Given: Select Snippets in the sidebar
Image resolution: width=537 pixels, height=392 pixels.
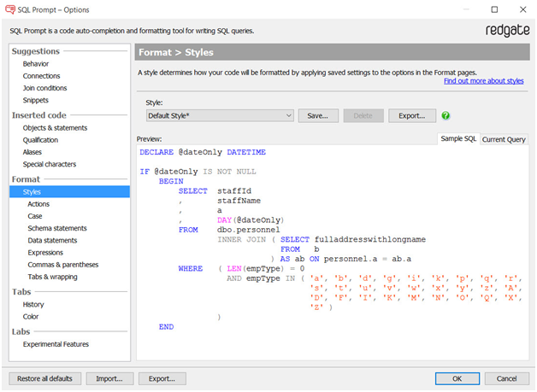Looking at the screenshot, I should (36, 100).
